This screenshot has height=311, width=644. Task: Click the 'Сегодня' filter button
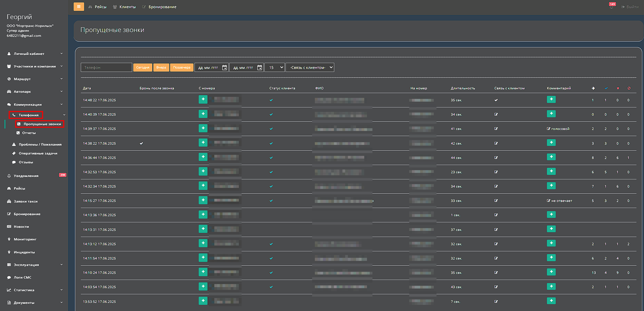(x=143, y=68)
